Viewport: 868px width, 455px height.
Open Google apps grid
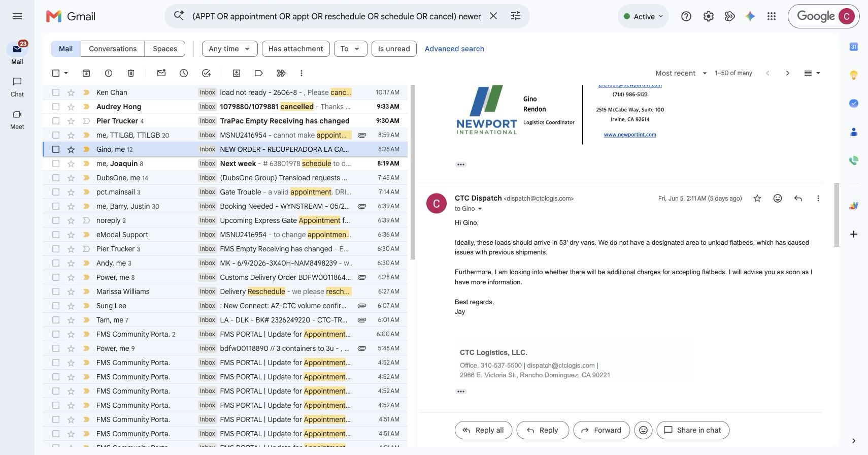(772, 16)
